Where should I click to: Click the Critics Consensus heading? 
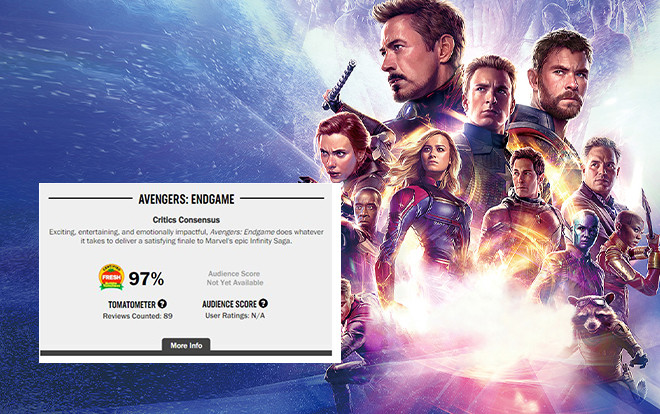pos(186,220)
